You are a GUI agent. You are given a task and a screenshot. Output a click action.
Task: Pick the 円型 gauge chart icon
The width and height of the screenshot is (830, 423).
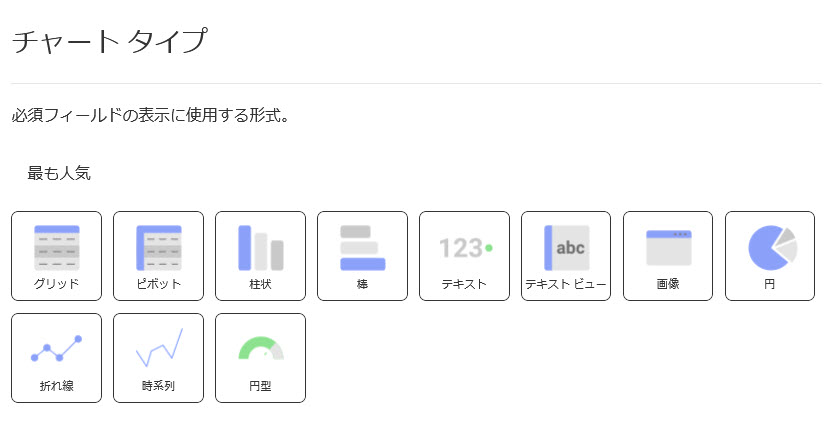(260, 348)
